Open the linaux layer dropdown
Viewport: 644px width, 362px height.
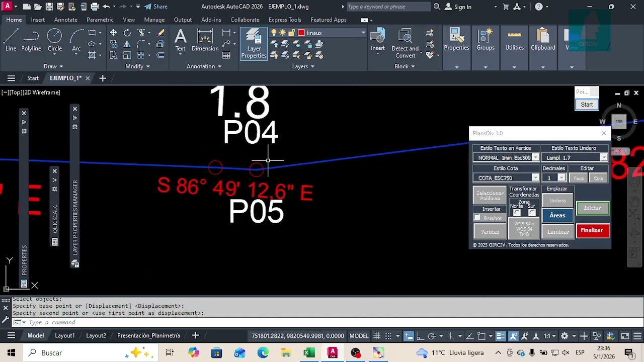point(363,33)
